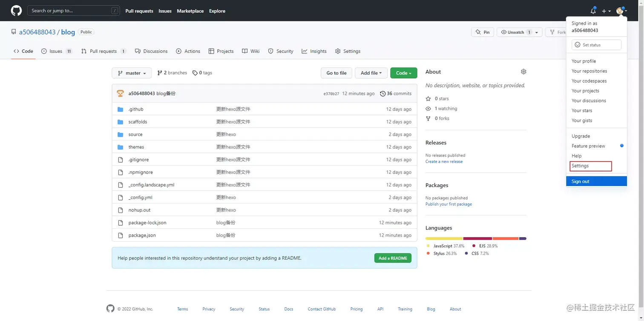This screenshot has width=644, height=321.
Task: Click the branches icon next to 2 branches
Action: click(160, 73)
